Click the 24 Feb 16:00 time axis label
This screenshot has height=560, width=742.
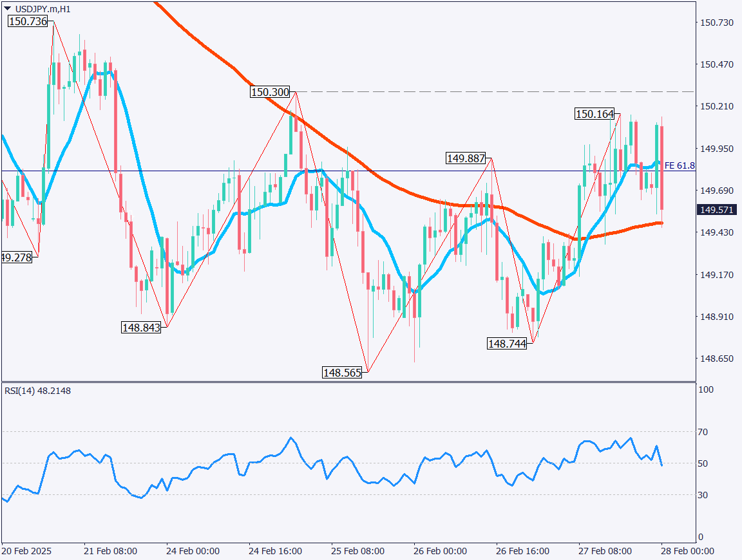(276, 552)
